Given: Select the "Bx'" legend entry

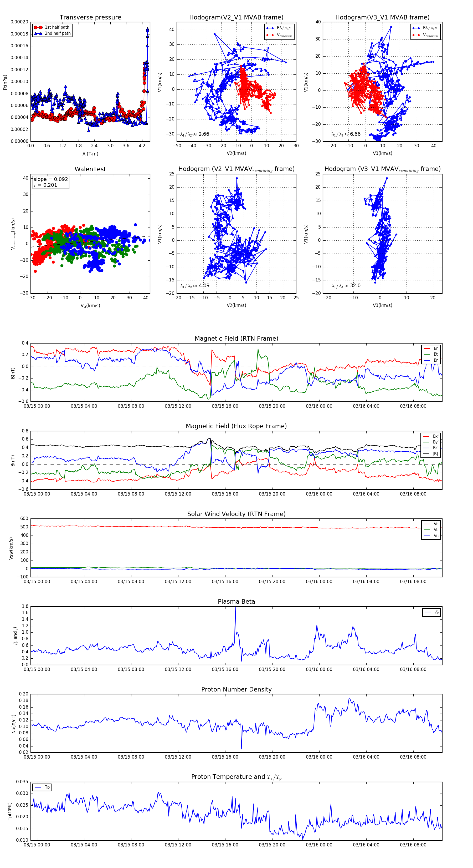Looking at the screenshot, I should click(431, 436).
